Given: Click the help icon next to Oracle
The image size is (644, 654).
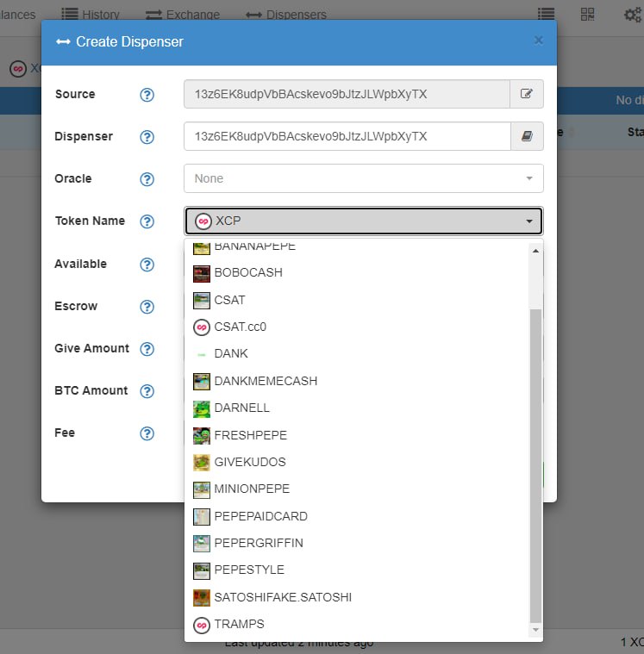Looking at the screenshot, I should tap(147, 179).
